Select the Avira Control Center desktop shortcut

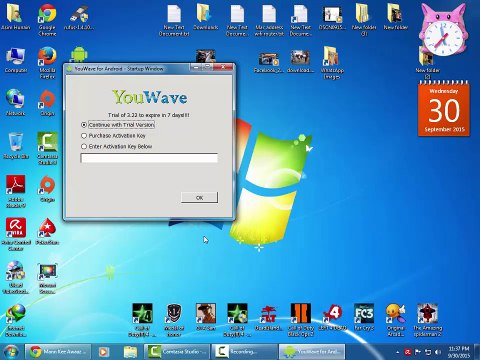tap(15, 234)
